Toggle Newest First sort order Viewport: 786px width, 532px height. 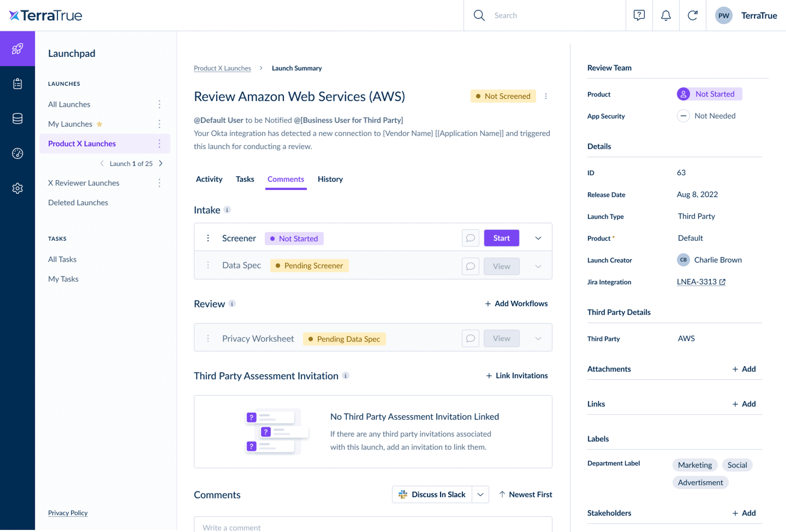coord(525,495)
